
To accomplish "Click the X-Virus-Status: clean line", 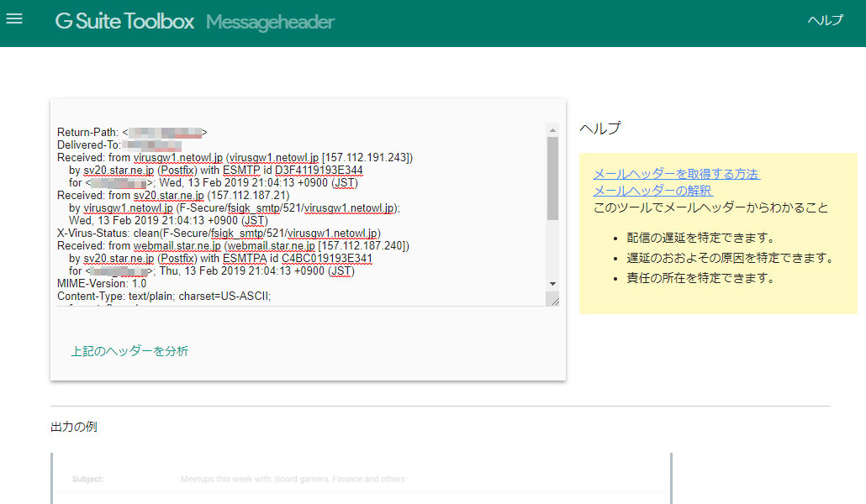I will pos(219,234).
